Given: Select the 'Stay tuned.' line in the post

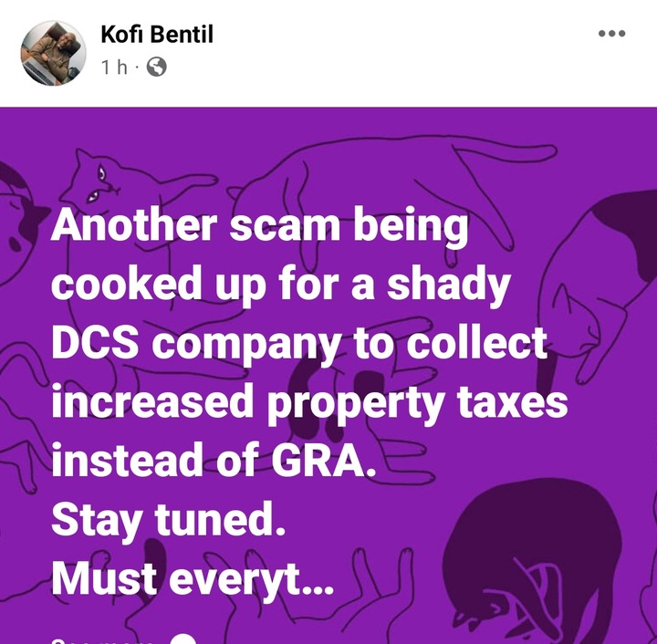Looking at the screenshot, I should (169, 521).
